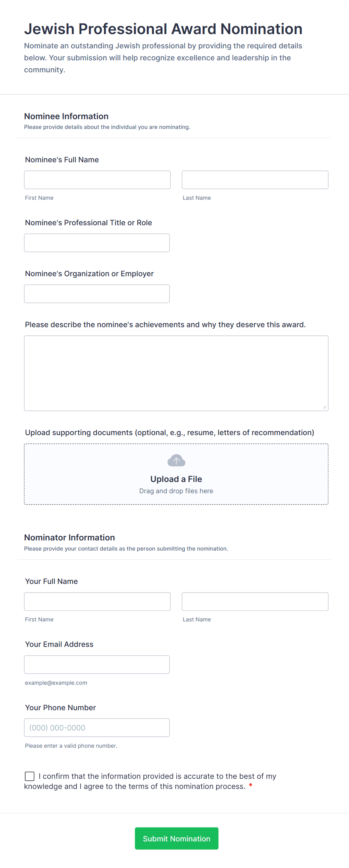Click the Drag and drop files here text
This screenshot has width=349, height=868.
pyautogui.click(x=176, y=491)
